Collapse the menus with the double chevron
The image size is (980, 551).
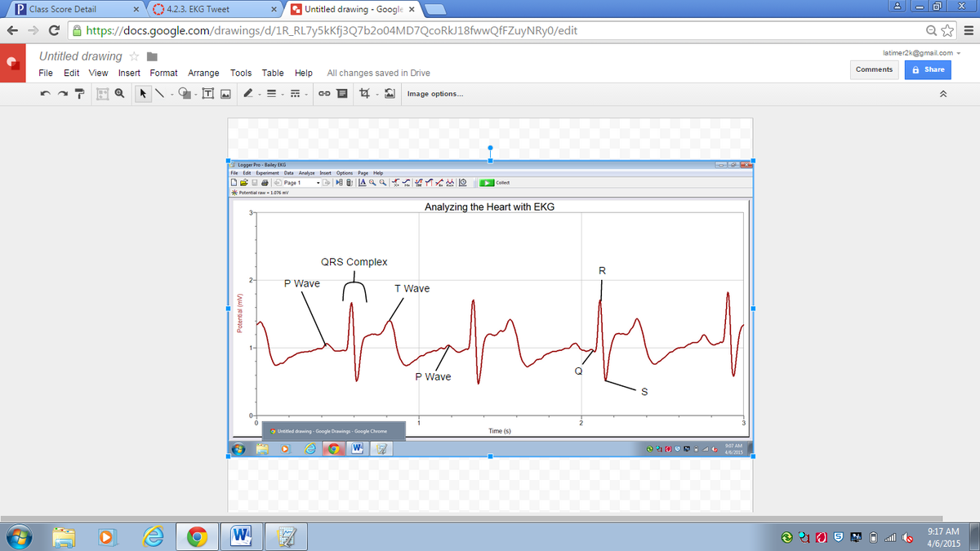click(x=944, y=95)
